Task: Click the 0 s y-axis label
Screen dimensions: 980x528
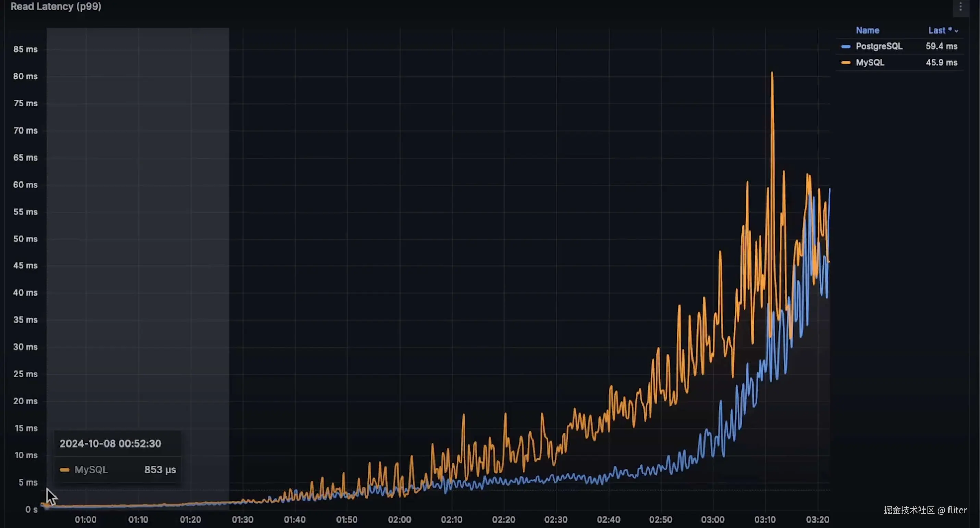Action: point(31,510)
